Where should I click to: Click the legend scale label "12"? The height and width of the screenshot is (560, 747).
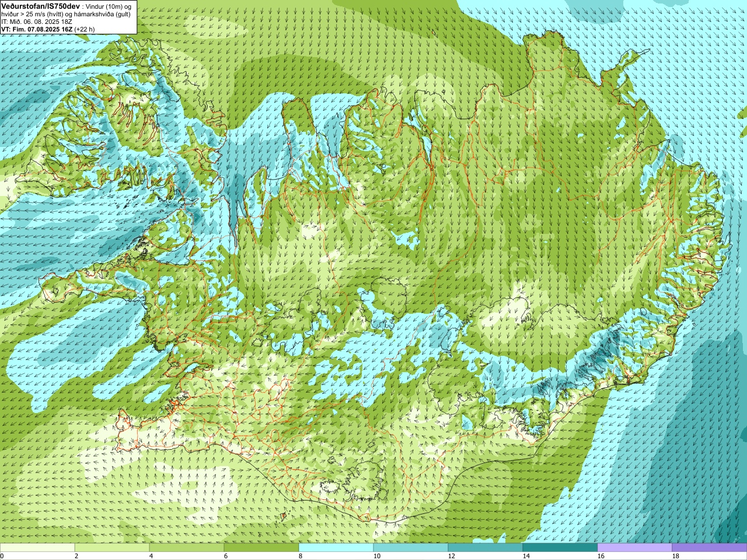pos(452,556)
